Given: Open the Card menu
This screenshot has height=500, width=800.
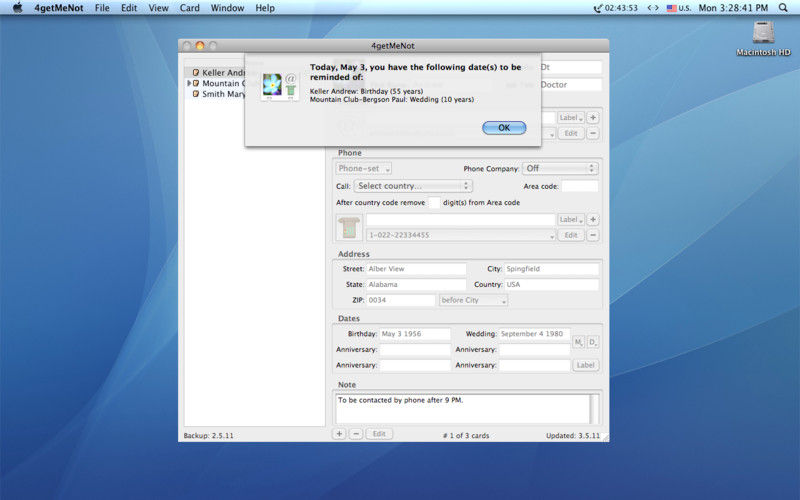Looking at the screenshot, I should pos(189,8).
